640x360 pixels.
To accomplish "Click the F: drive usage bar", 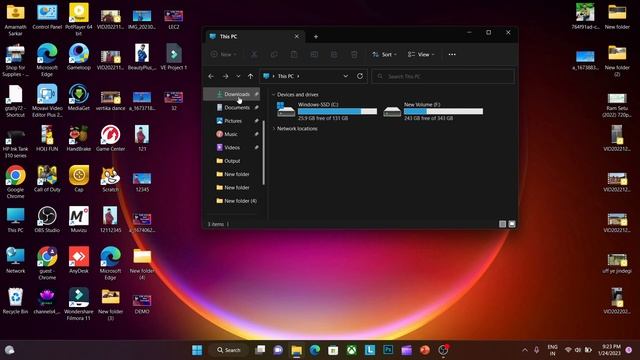I will tap(443, 111).
